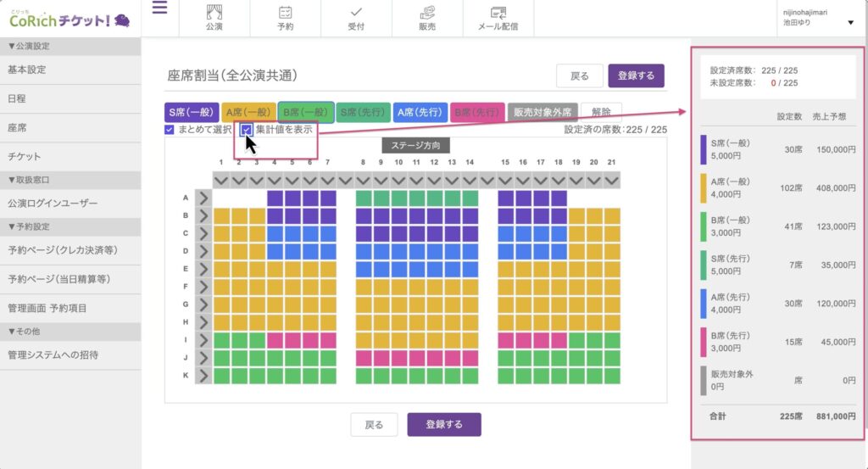Click the 解除 button
Image resolution: width=868 pixels, height=469 pixels.
(x=601, y=112)
